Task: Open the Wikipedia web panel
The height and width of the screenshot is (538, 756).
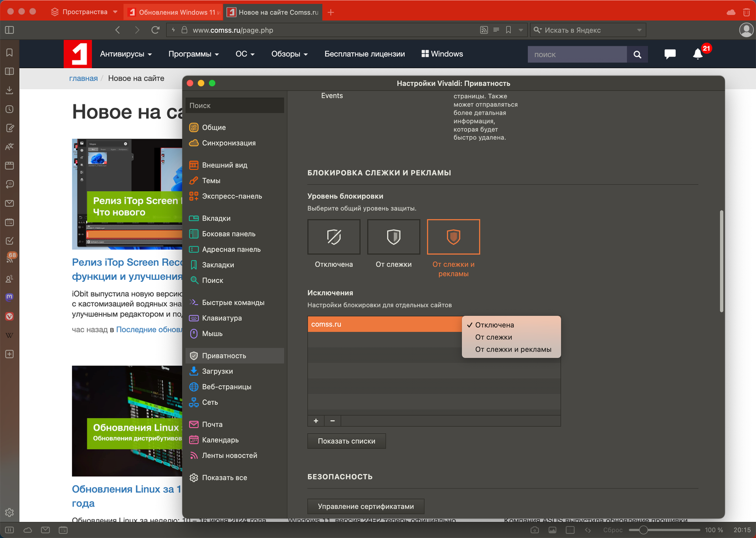Action: point(9,335)
